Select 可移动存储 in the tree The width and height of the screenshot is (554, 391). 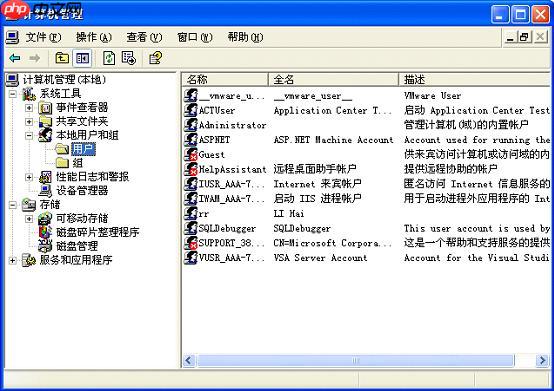(x=82, y=218)
